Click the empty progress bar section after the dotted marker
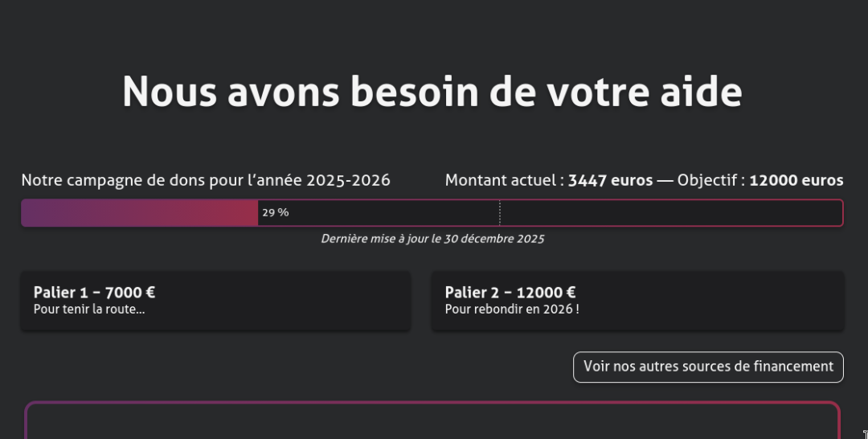 tap(671, 213)
